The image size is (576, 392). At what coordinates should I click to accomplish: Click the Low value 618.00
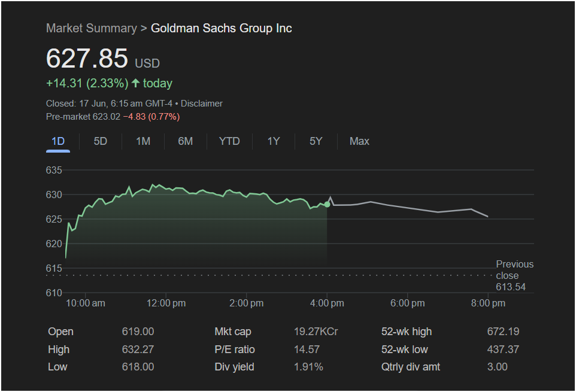(x=138, y=367)
